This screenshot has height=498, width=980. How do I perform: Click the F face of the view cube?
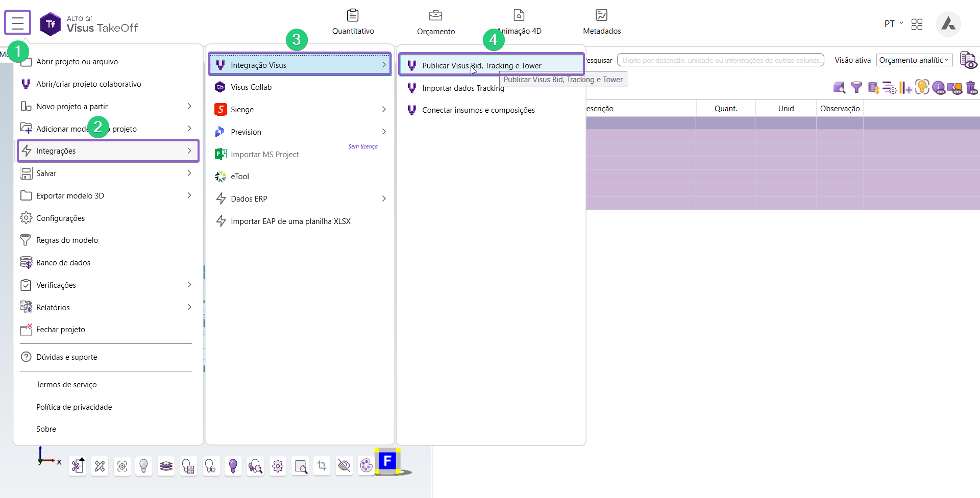click(387, 461)
